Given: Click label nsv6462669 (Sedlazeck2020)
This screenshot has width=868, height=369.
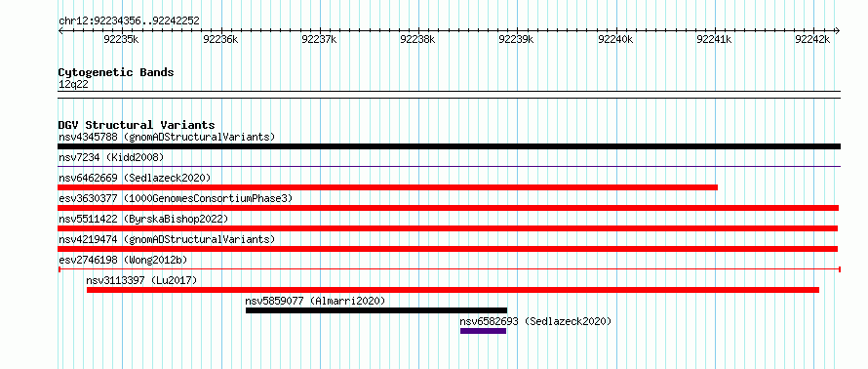Looking at the screenshot, I should [x=135, y=178].
